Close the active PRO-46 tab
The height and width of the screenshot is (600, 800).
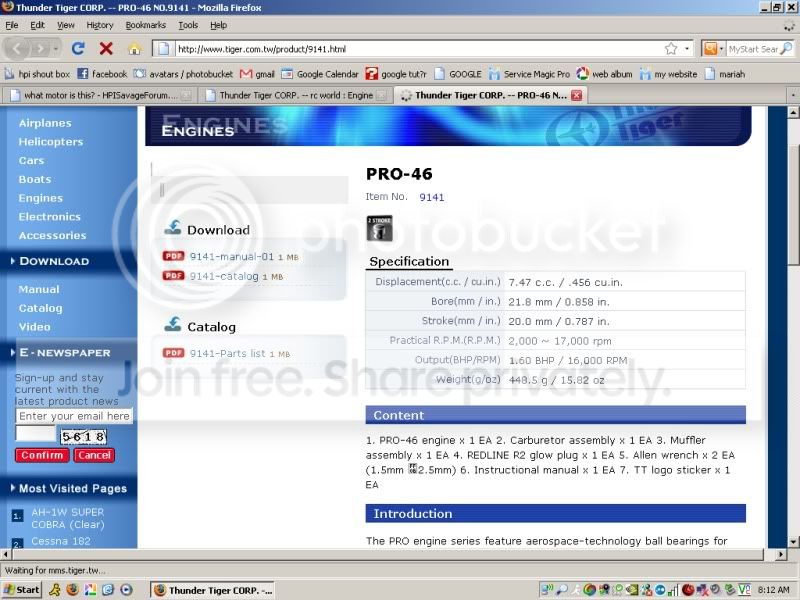coord(577,95)
